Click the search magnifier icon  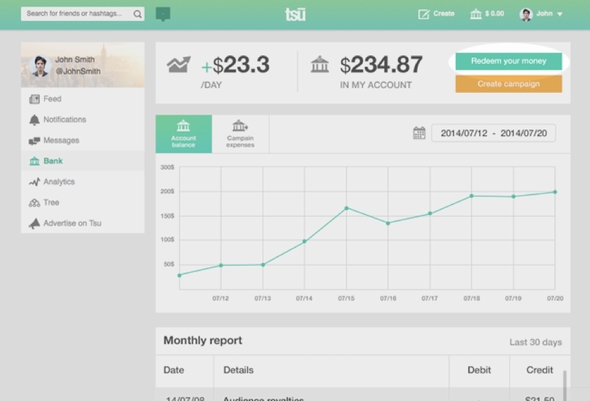[x=137, y=14]
